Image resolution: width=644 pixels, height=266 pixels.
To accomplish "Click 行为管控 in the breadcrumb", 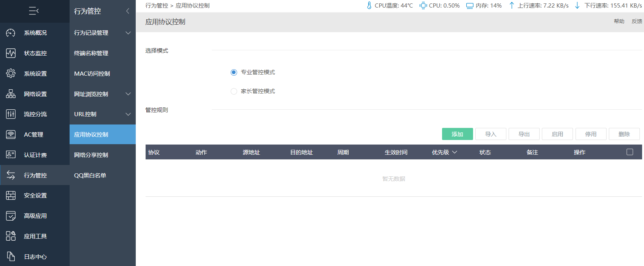I will (157, 6).
